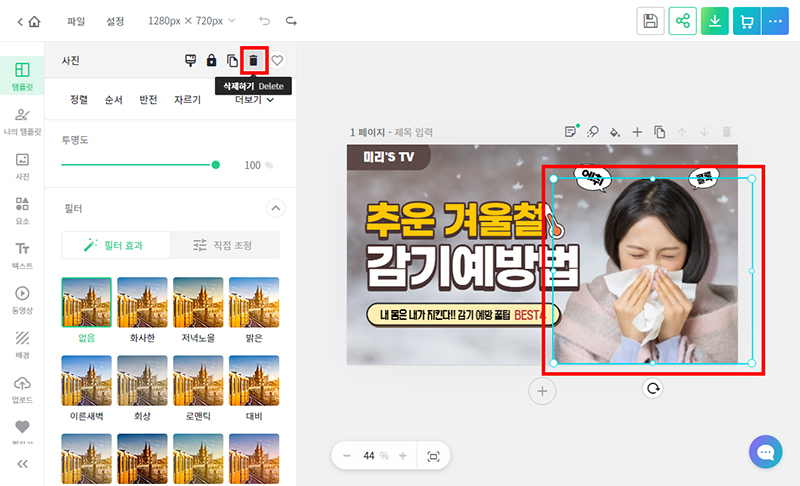Delete the page with trash icon

pos(727,132)
